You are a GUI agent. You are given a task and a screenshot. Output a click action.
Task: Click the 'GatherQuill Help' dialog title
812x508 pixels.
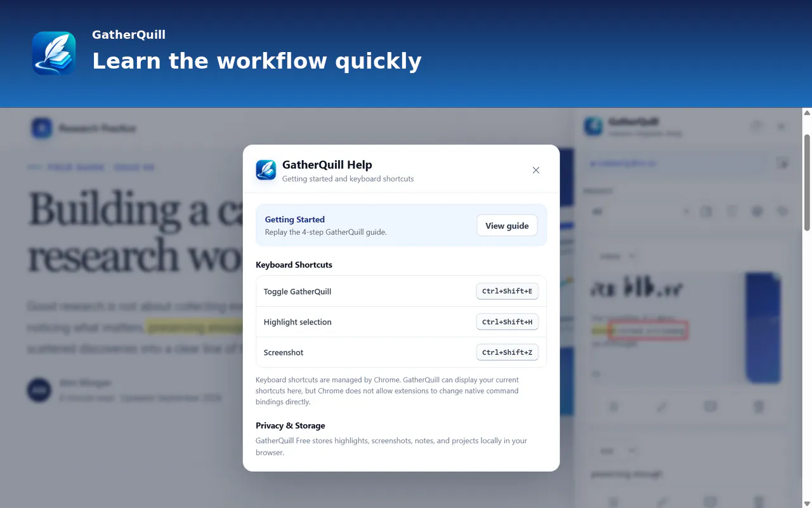pyautogui.click(x=327, y=165)
